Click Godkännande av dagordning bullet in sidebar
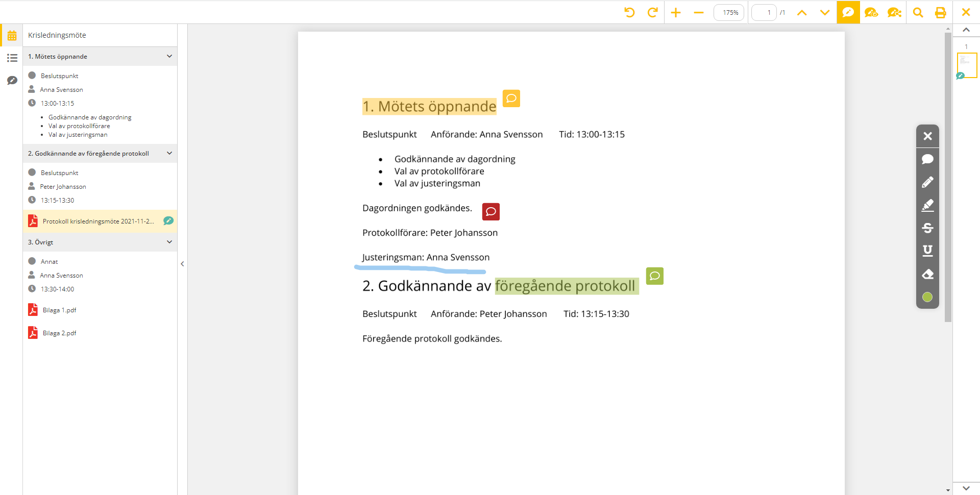This screenshot has width=980, height=495. tap(90, 117)
